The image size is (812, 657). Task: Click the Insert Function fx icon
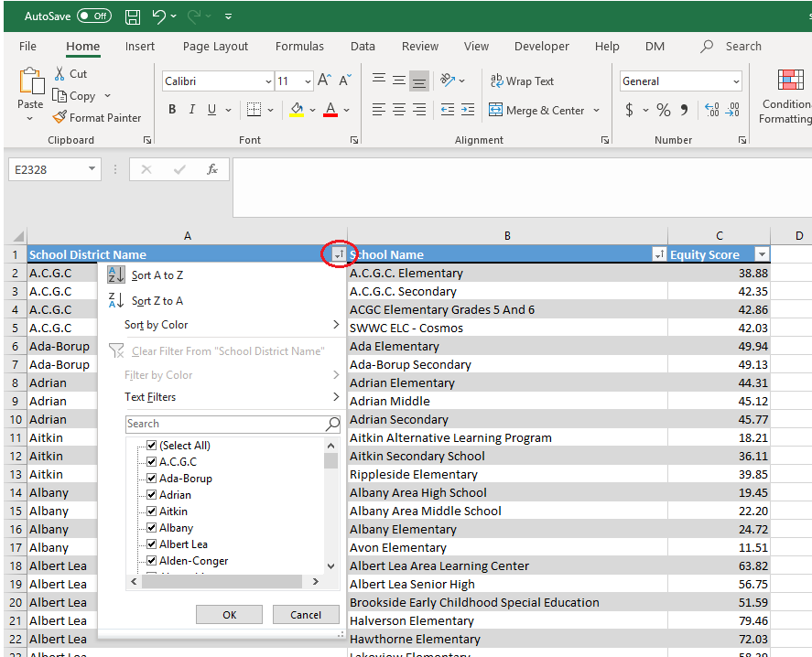pos(211,169)
